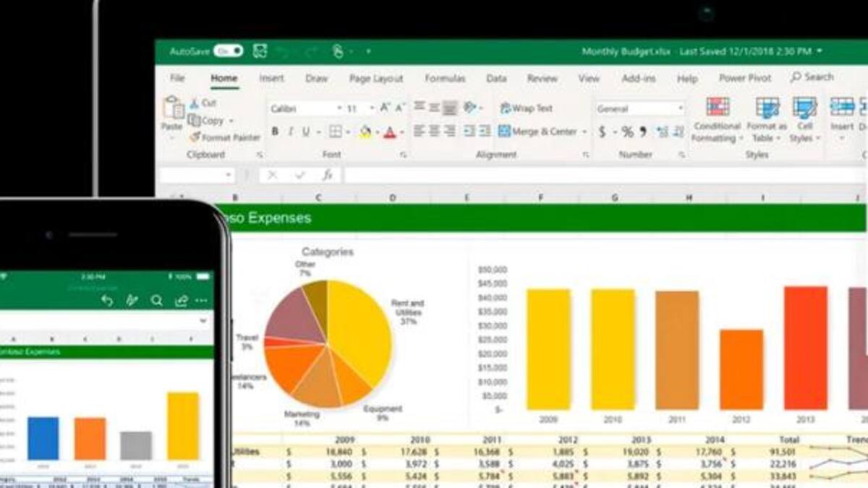This screenshot has width=868, height=488.
Task: Click the Comma Style icon
Action: (642, 132)
